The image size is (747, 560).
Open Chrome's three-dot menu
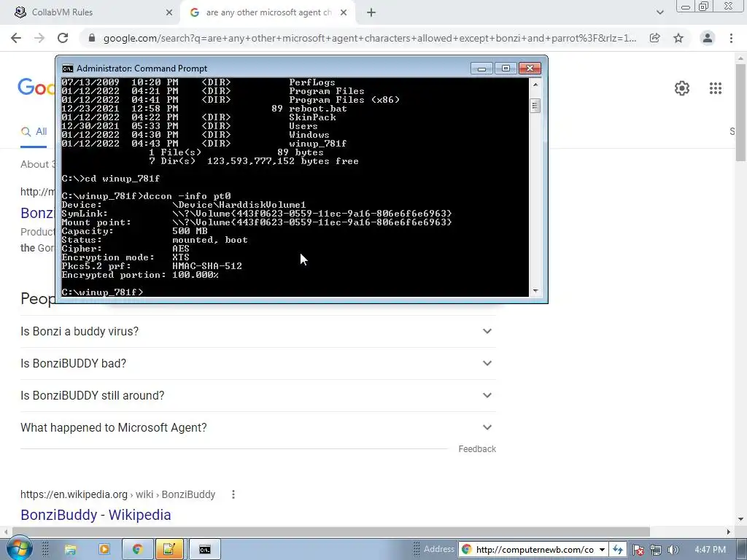point(731,38)
